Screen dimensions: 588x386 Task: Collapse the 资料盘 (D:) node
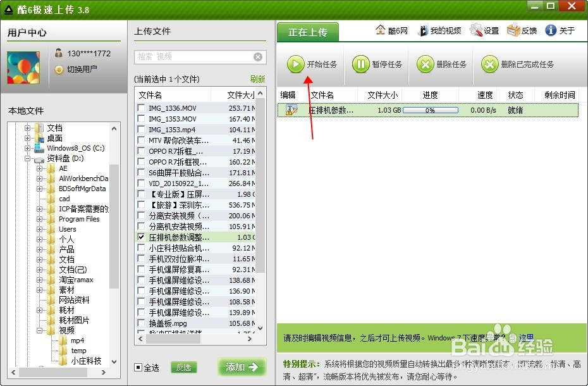[x=27, y=158]
